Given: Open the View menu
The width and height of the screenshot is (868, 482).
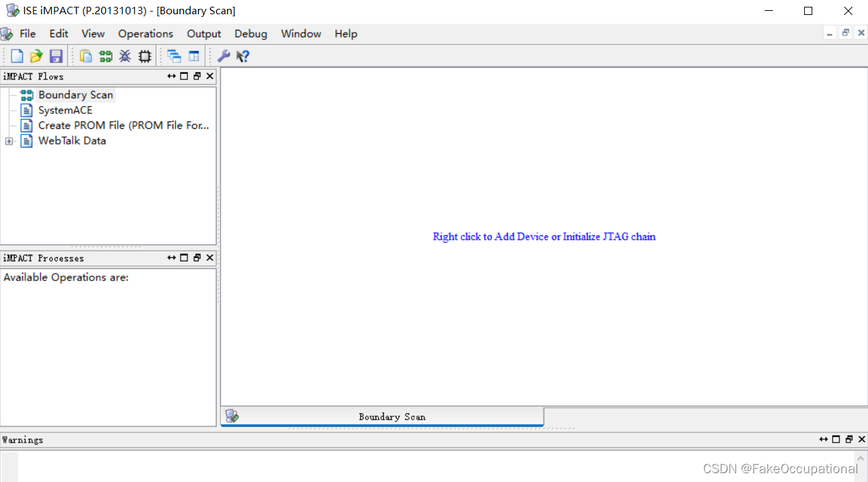Looking at the screenshot, I should tap(93, 34).
